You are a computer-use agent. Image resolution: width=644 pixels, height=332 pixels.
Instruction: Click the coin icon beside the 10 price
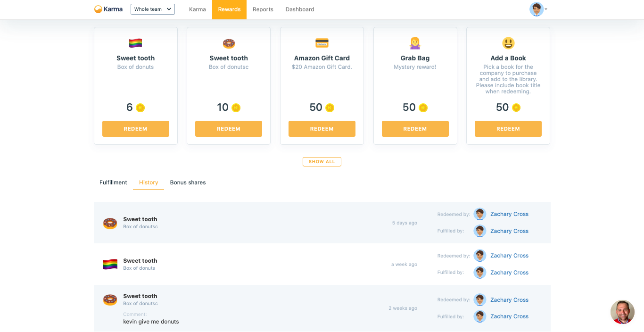(x=236, y=108)
